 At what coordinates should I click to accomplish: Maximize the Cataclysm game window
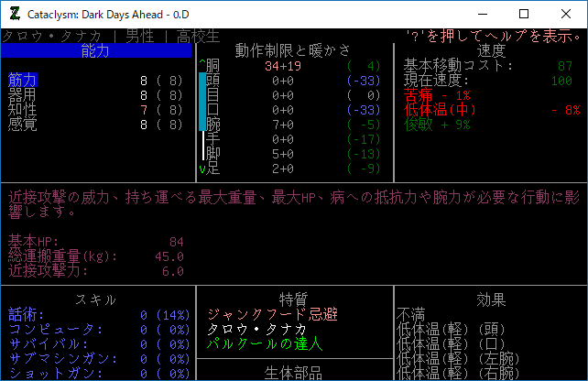point(523,14)
